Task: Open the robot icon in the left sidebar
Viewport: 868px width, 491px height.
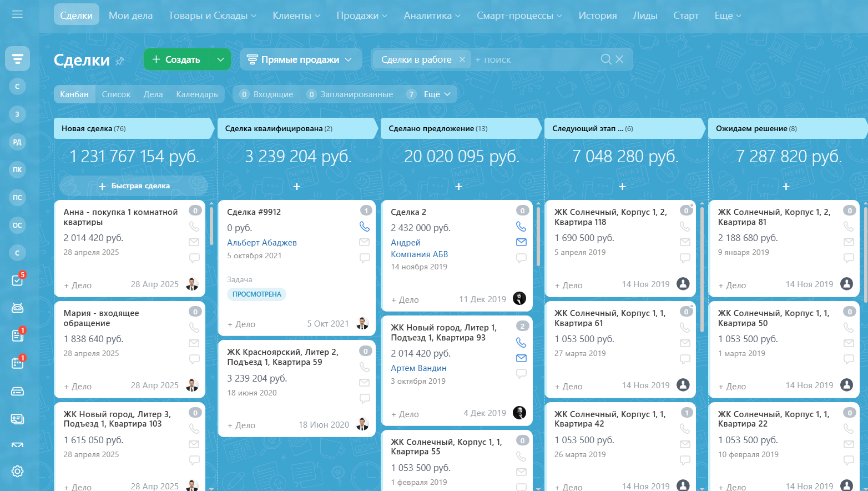Action: point(17,308)
